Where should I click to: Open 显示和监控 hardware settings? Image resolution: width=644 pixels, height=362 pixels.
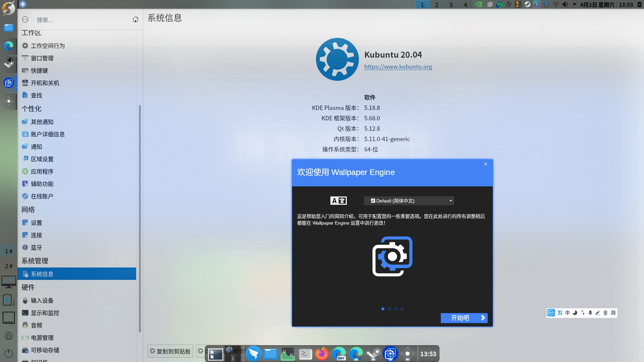coord(77,313)
